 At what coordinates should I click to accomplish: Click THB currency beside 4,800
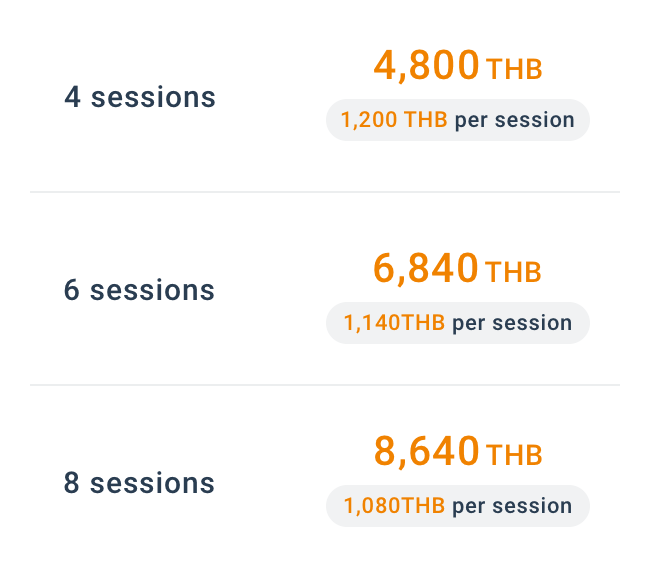[514, 69]
